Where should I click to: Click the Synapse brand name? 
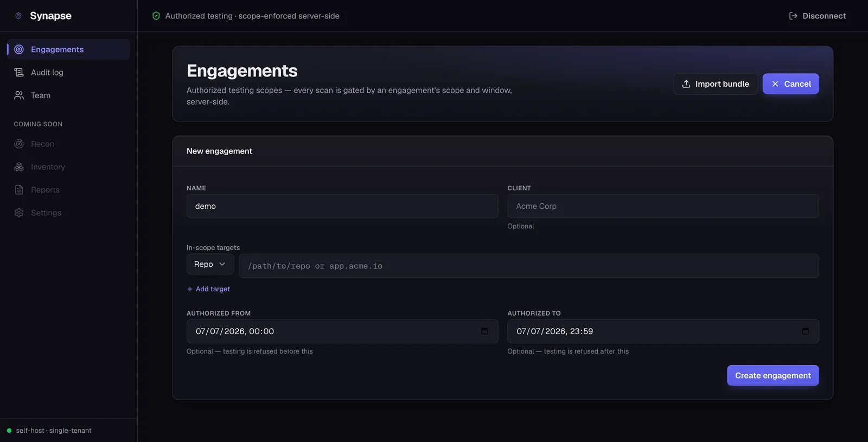coord(50,16)
